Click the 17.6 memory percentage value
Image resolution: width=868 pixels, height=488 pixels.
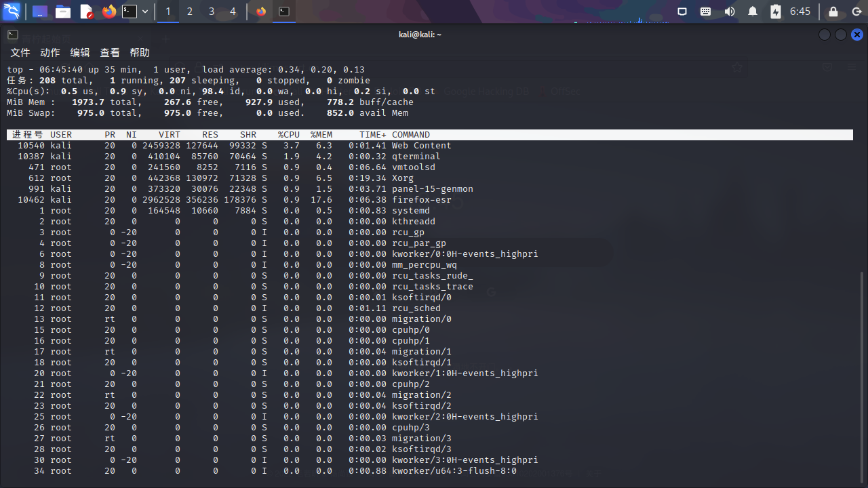[321, 200]
